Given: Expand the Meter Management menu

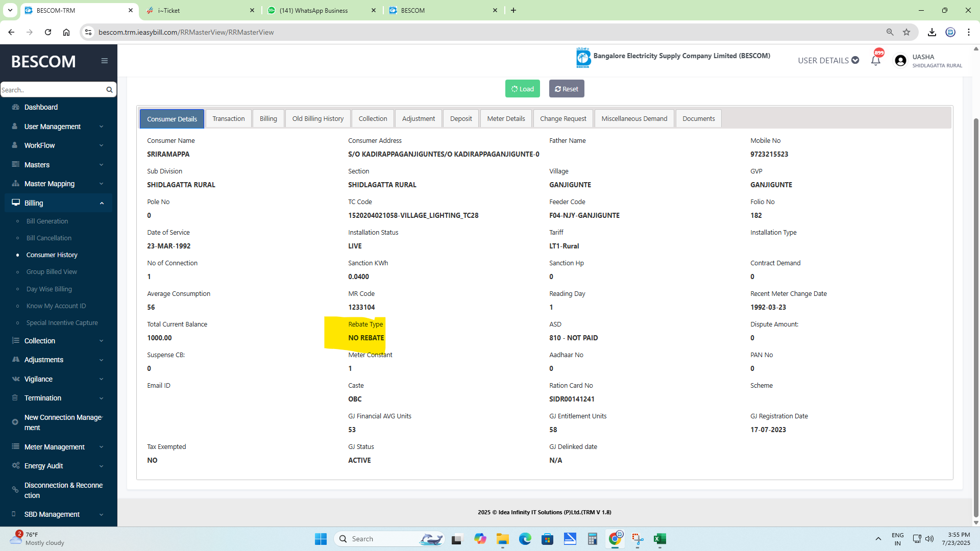Looking at the screenshot, I should click(58, 447).
